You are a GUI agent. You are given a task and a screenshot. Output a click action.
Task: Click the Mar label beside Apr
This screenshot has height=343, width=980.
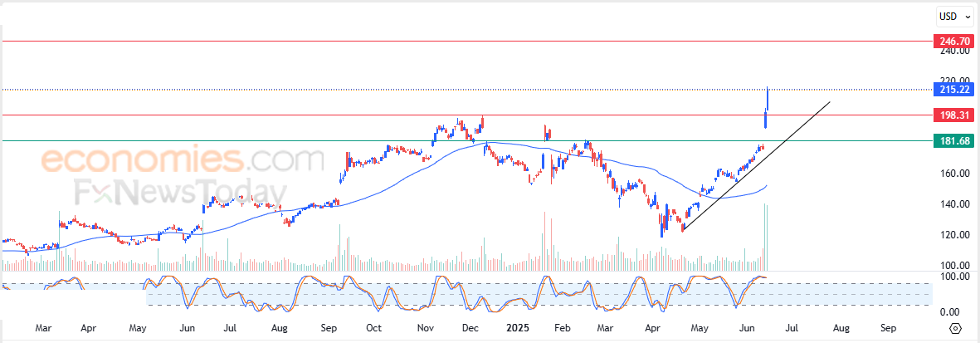tap(42, 328)
